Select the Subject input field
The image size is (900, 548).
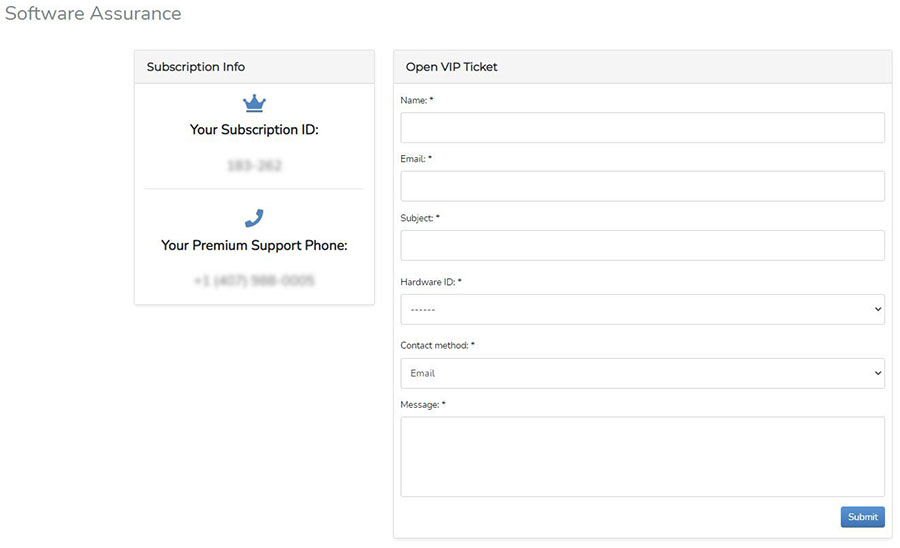tap(642, 245)
